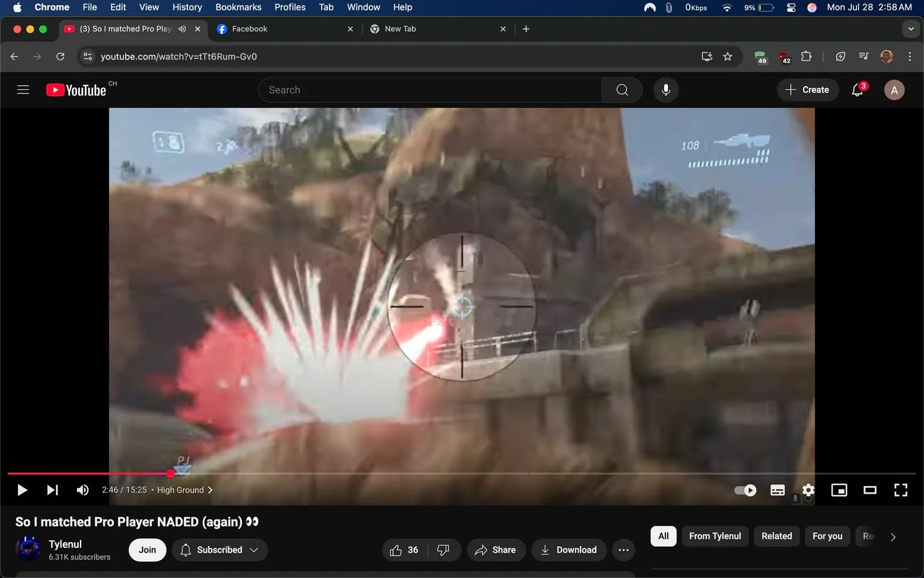The image size is (924, 578).
Task: Select the All filter chip
Action: pyautogui.click(x=664, y=536)
